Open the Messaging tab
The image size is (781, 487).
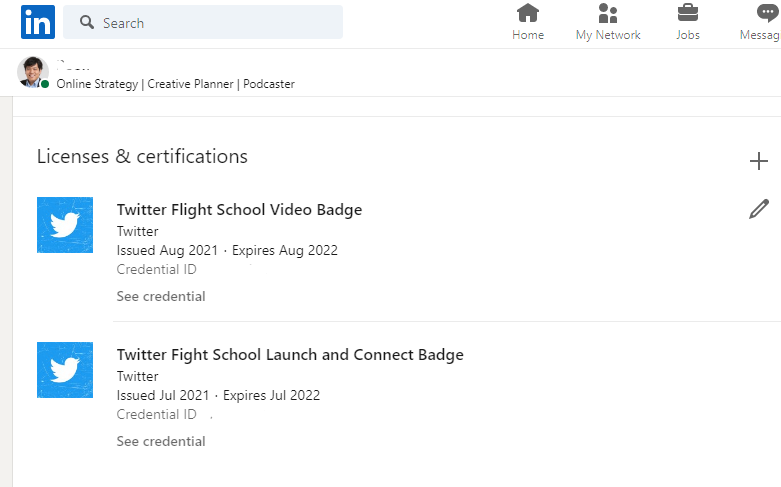(760, 22)
